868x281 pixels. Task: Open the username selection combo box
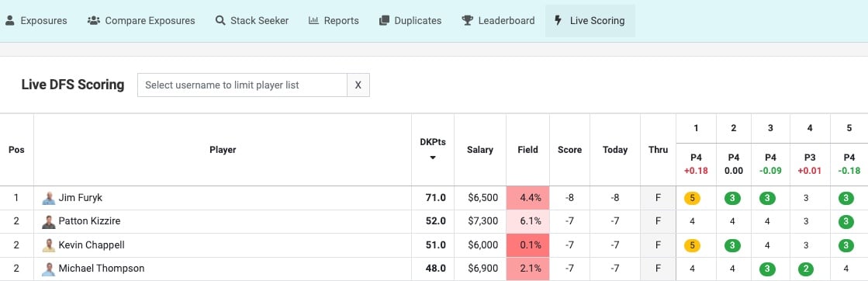(x=243, y=85)
